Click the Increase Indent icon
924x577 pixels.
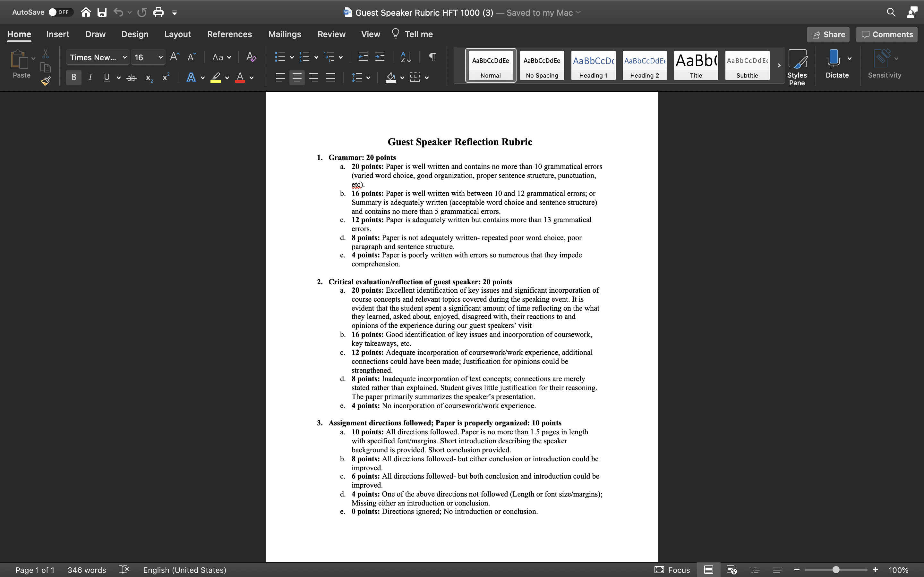tap(380, 57)
